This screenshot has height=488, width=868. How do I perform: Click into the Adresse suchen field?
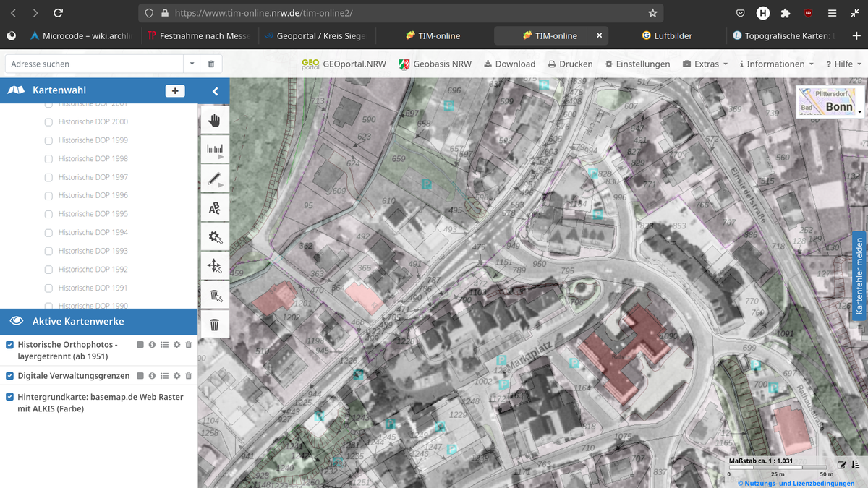(x=94, y=64)
